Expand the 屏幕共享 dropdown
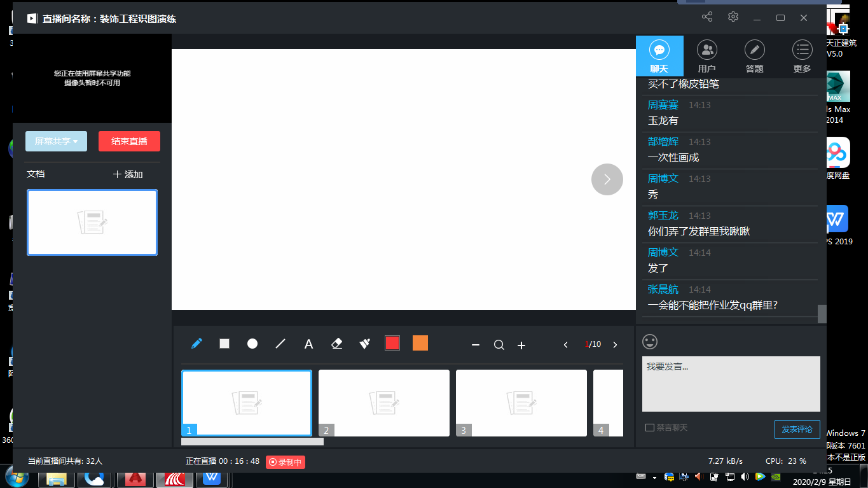The width and height of the screenshot is (868, 488). [56, 141]
